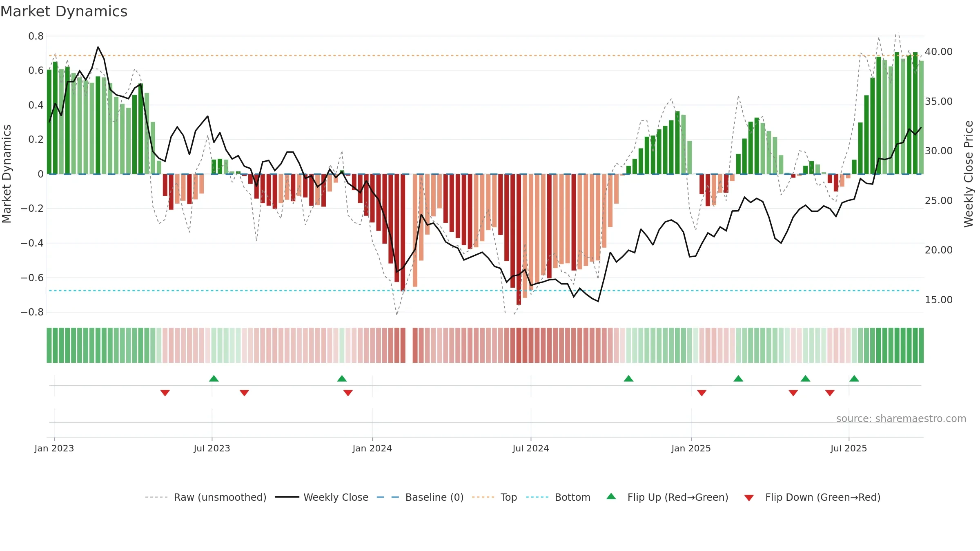
Task: Click the red down-triangle icon in the legend
Action: [x=749, y=498]
